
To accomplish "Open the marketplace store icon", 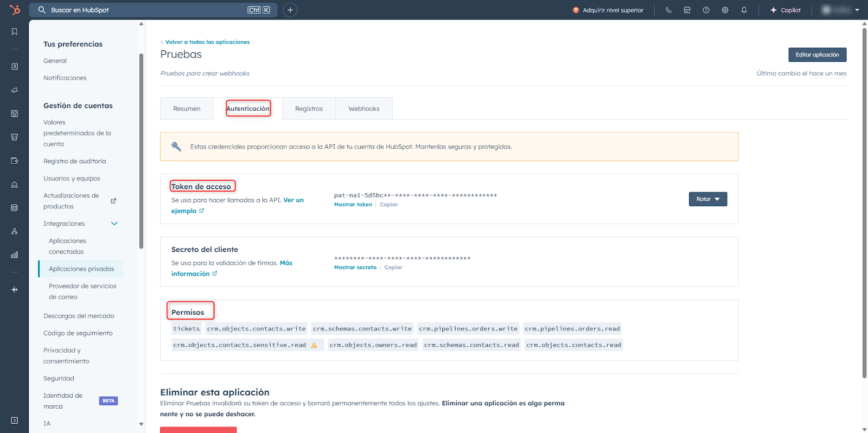I will click(x=687, y=10).
